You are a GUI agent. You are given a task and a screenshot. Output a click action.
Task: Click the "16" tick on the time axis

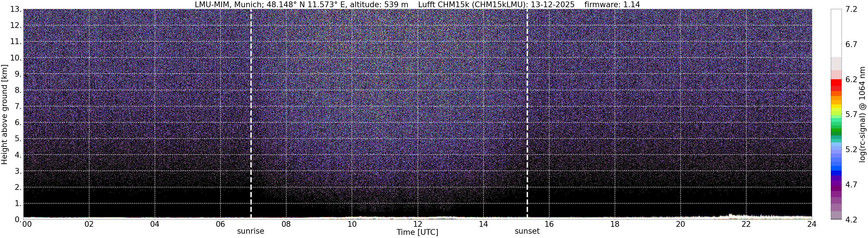(549, 224)
